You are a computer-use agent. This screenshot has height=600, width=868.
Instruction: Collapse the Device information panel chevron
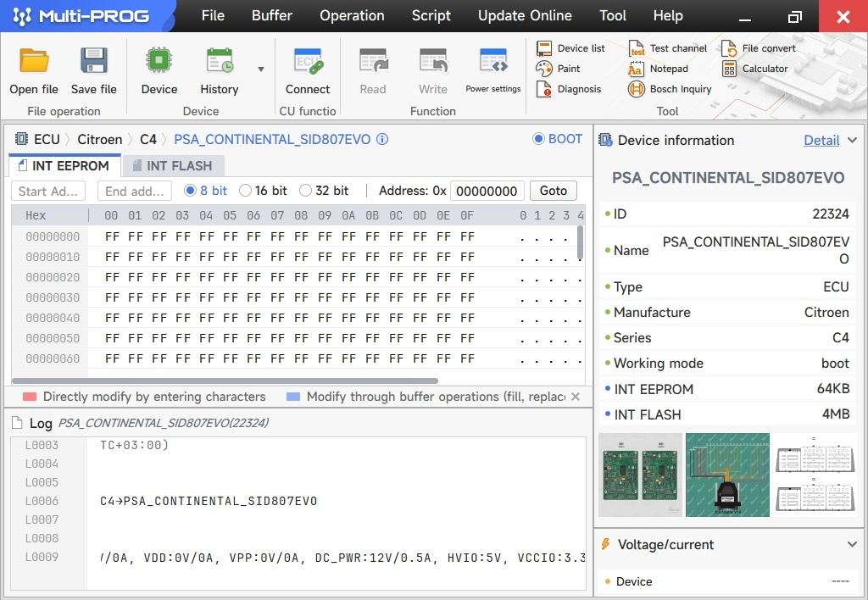pyautogui.click(x=852, y=141)
